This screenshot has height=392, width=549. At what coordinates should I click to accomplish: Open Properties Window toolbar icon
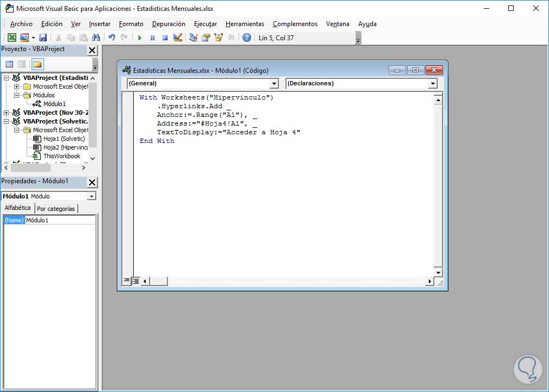[x=206, y=38]
